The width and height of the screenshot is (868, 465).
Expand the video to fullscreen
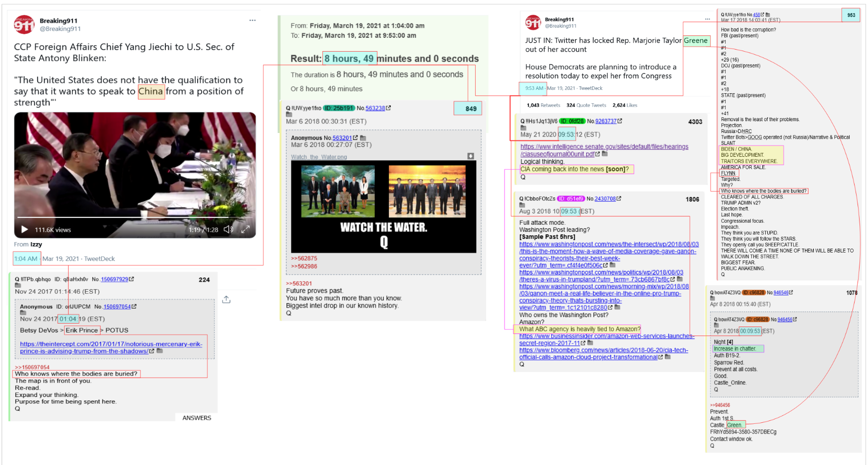[245, 229]
